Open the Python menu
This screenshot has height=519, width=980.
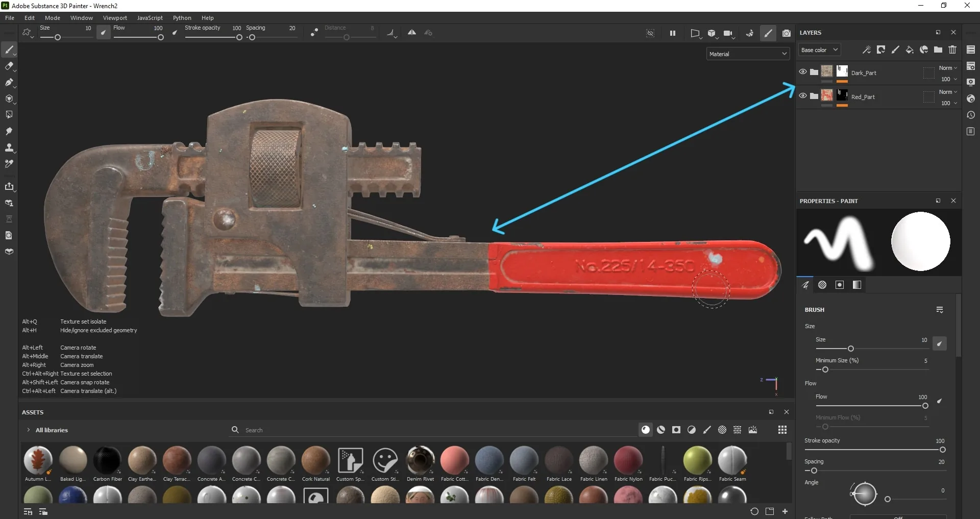[182, 18]
